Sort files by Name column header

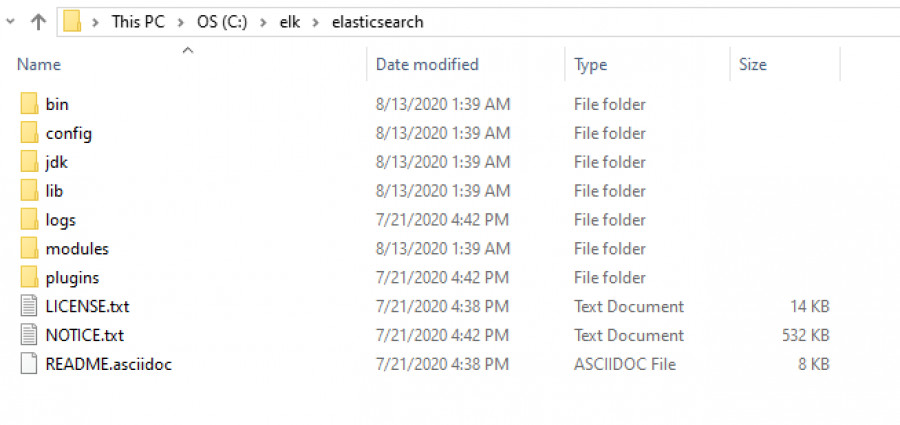click(39, 65)
